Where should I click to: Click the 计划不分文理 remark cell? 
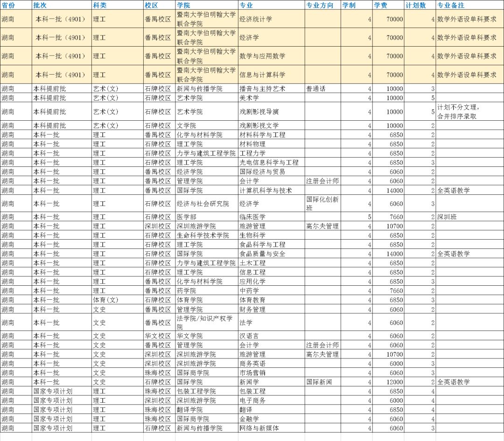pyautogui.click(x=469, y=112)
